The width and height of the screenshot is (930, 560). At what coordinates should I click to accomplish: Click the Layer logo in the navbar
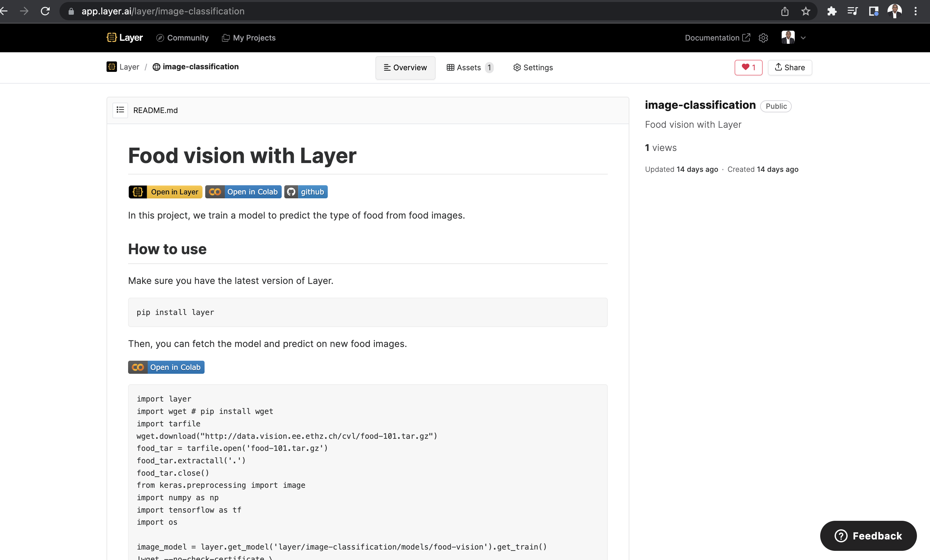[124, 37]
